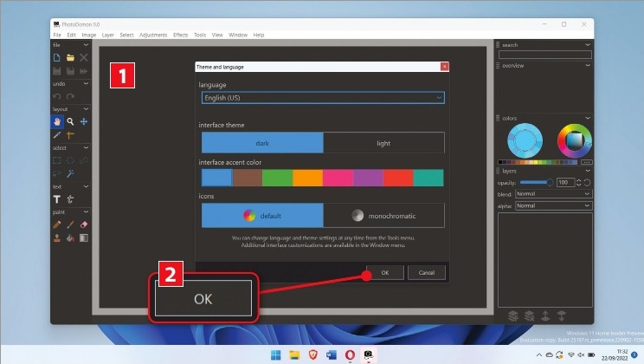The image size is (644, 364).
Task: Click the search input field
Action: pos(544,55)
